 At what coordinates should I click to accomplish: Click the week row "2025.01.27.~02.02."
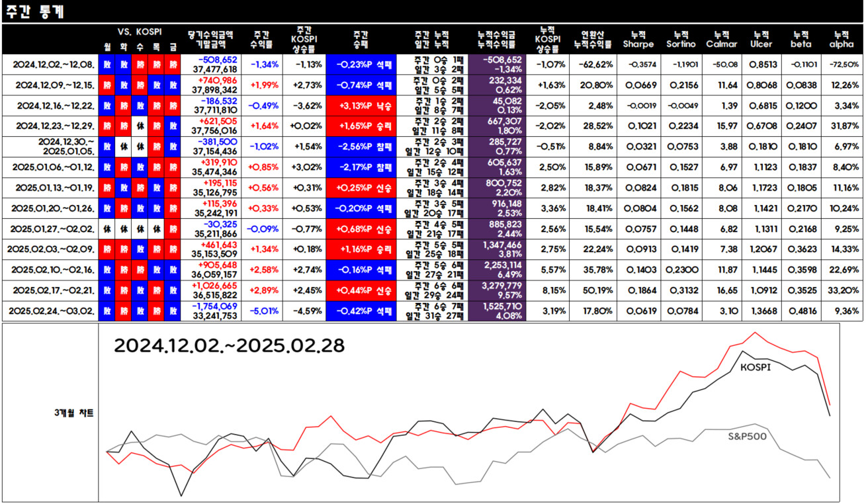[x=433, y=229]
